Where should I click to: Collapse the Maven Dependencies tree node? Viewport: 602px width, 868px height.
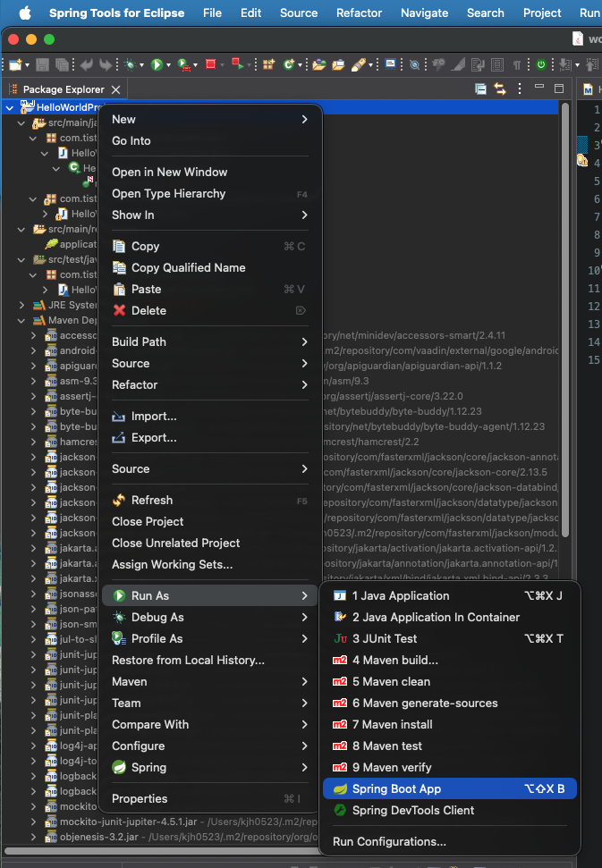[21, 321]
